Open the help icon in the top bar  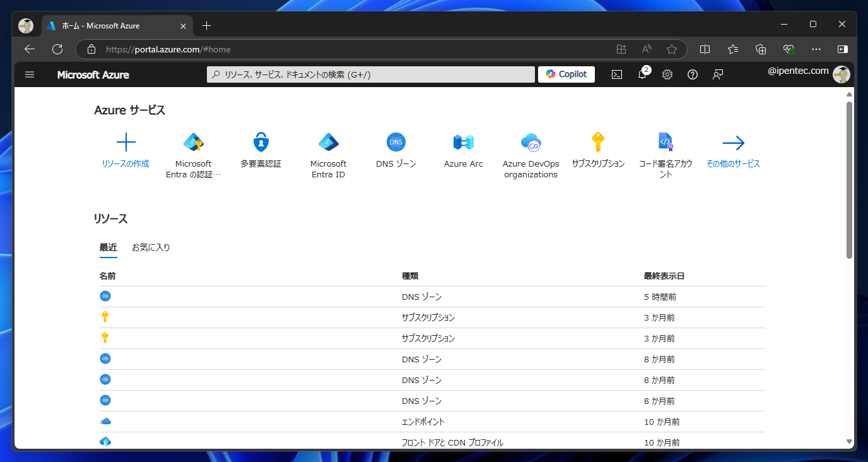coord(692,74)
